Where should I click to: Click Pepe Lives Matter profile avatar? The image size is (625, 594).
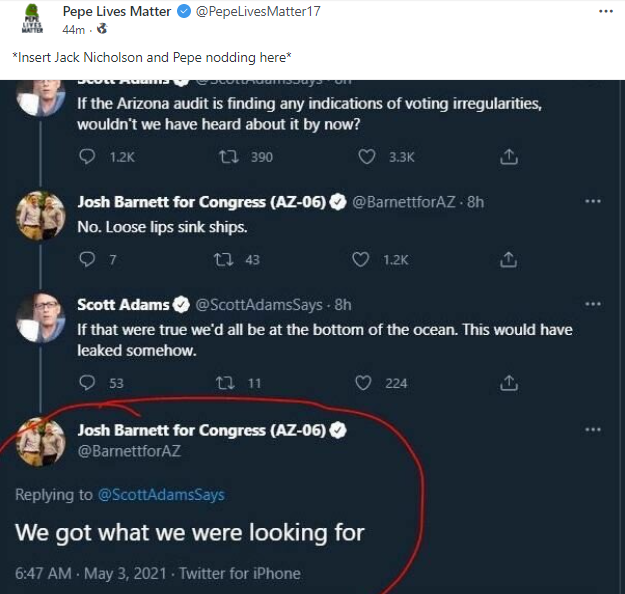31,19
